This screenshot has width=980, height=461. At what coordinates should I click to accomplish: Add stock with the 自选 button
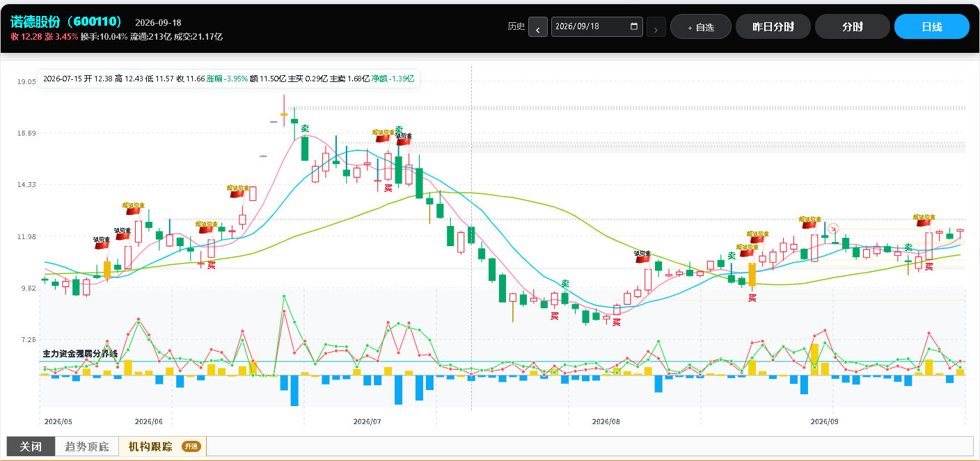click(701, 27)
